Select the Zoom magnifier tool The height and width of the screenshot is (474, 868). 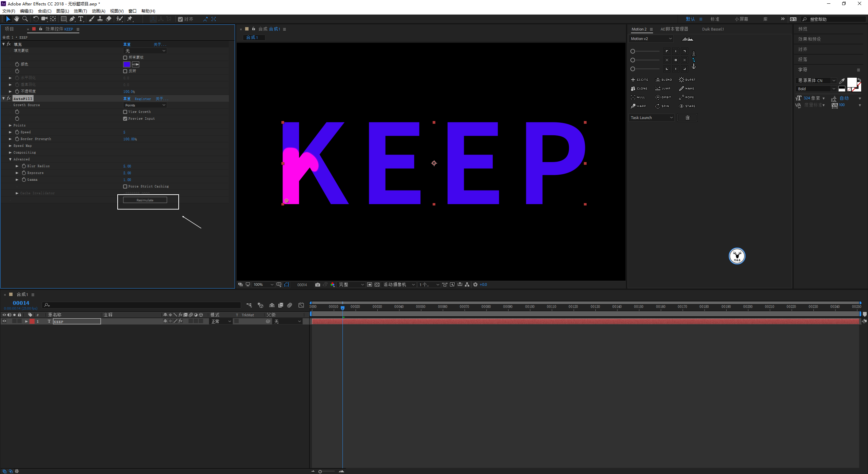coord(25,19)
